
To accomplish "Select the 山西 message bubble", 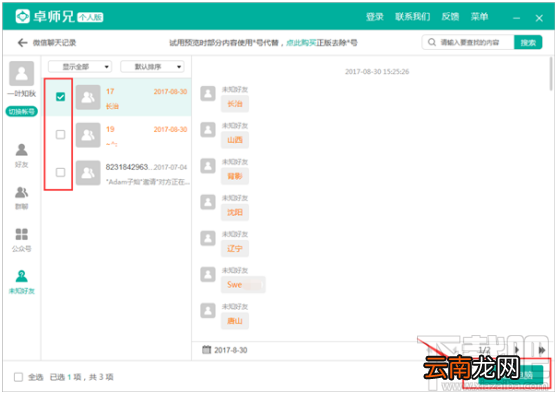I will [x=235, y=140].
